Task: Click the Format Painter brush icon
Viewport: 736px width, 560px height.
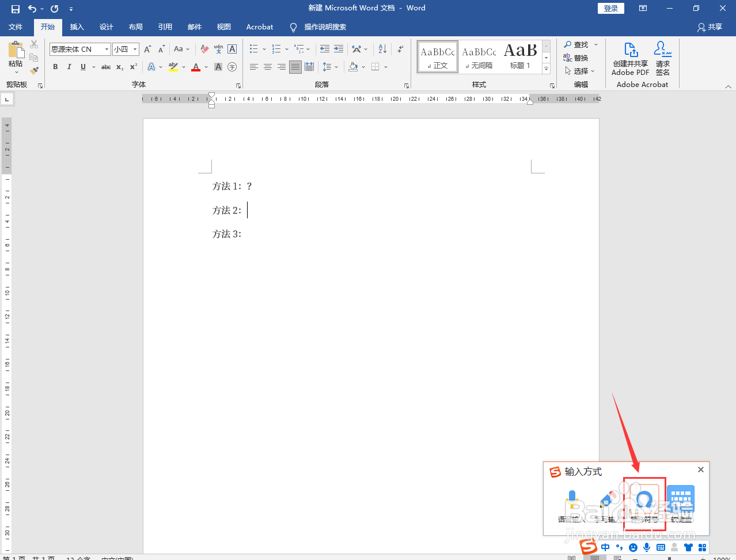Action: click(x=34, y=70)
